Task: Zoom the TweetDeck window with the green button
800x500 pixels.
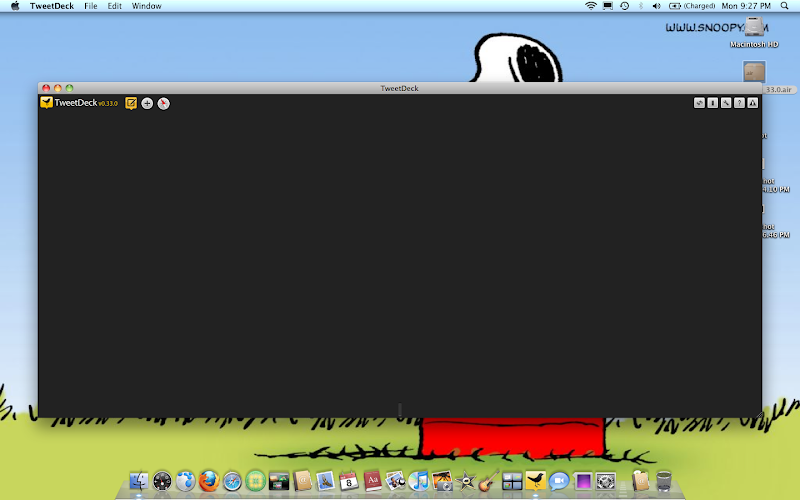Action: tap(69, 88)
